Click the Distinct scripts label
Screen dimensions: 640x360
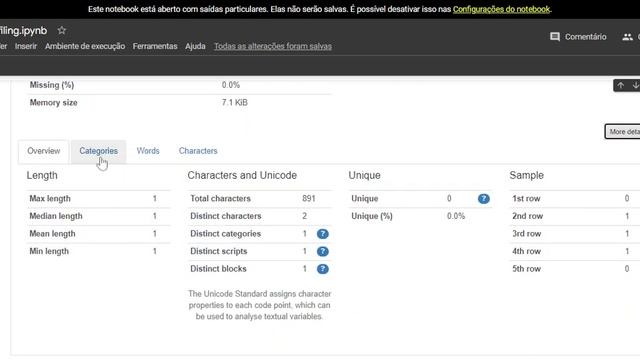[x=218, y=251]
